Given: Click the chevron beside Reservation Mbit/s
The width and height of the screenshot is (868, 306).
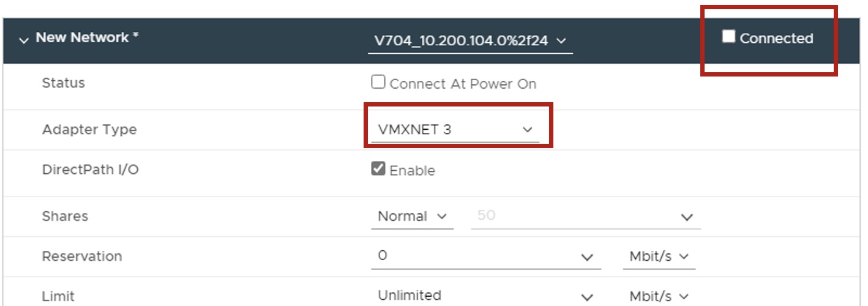Looking at the screenshot, I should (x=684, y=256).
